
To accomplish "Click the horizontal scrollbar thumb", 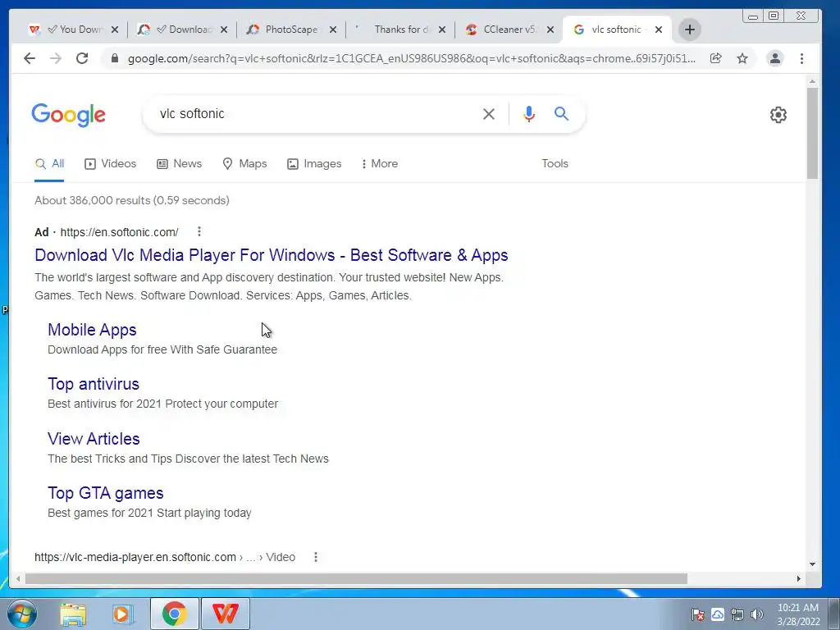I will coord(356,578).
